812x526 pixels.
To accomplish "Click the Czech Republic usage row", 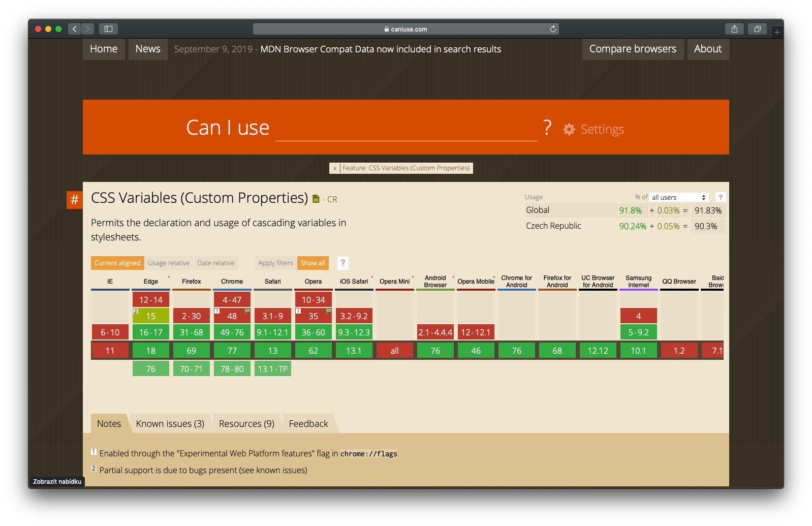I will pyautogui.click(x=624, y=226).
